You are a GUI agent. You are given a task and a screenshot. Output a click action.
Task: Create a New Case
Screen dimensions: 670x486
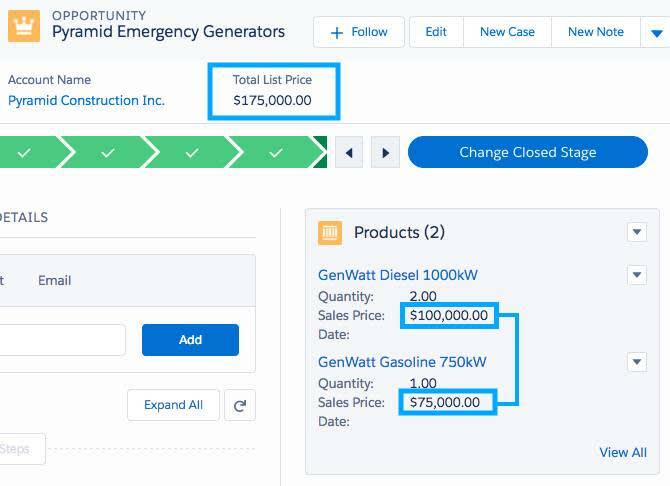point(507,32)
